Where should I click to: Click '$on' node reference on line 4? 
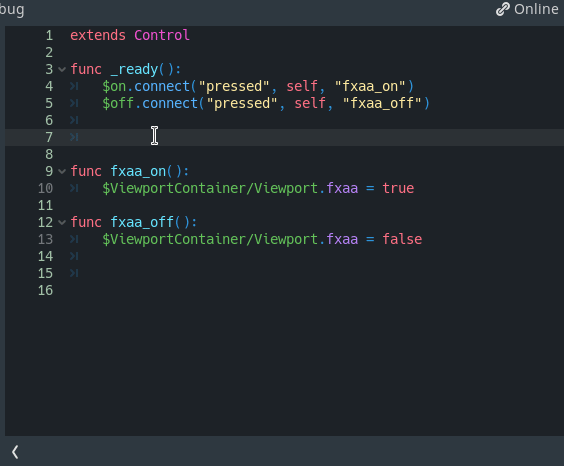point(114,86)
